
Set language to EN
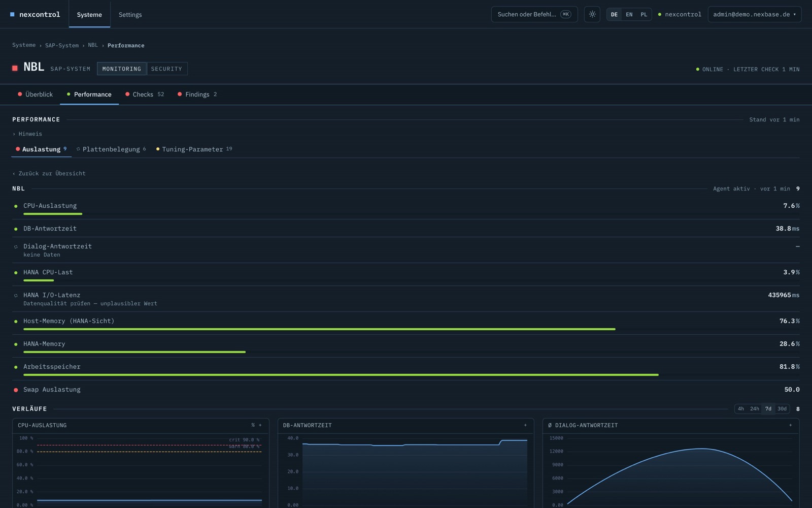(629, 14)
